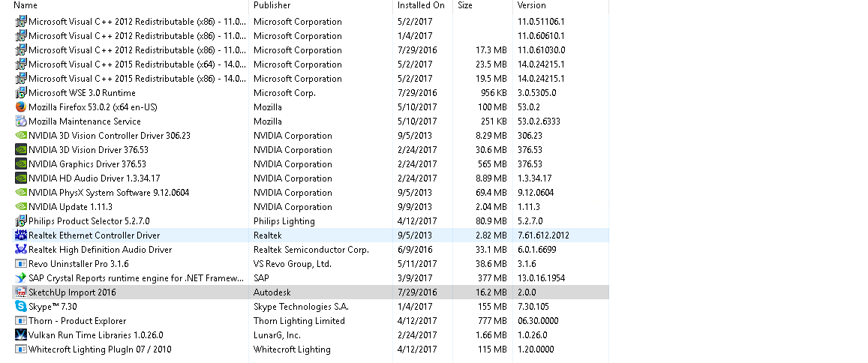Select the NVIDIA Update 1.11.3 entry

tap(310, 207)
